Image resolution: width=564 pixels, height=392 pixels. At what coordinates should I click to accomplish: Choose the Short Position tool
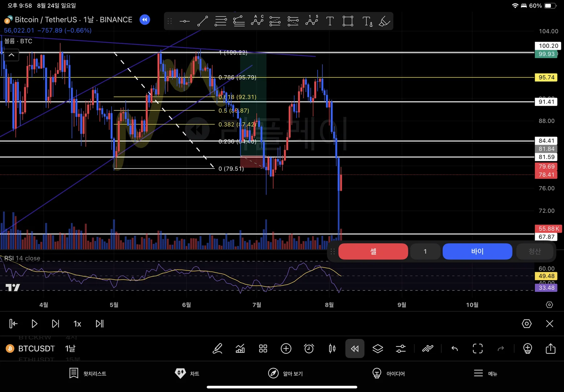293,21
